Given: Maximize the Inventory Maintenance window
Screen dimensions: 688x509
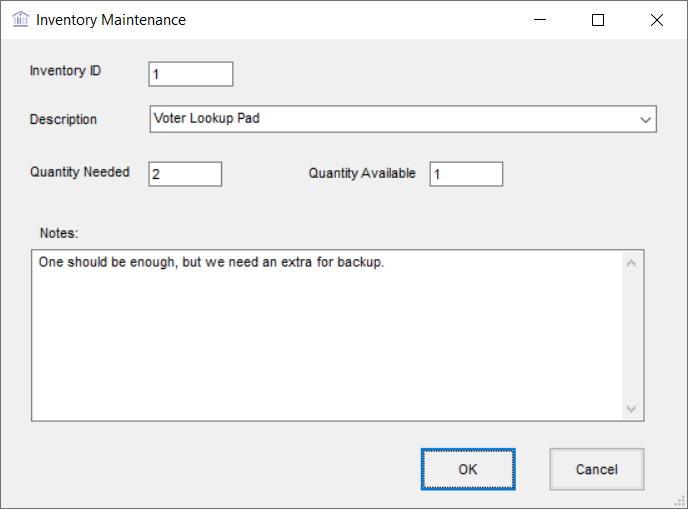Looking at the screenshot, I should pos(598,20).
